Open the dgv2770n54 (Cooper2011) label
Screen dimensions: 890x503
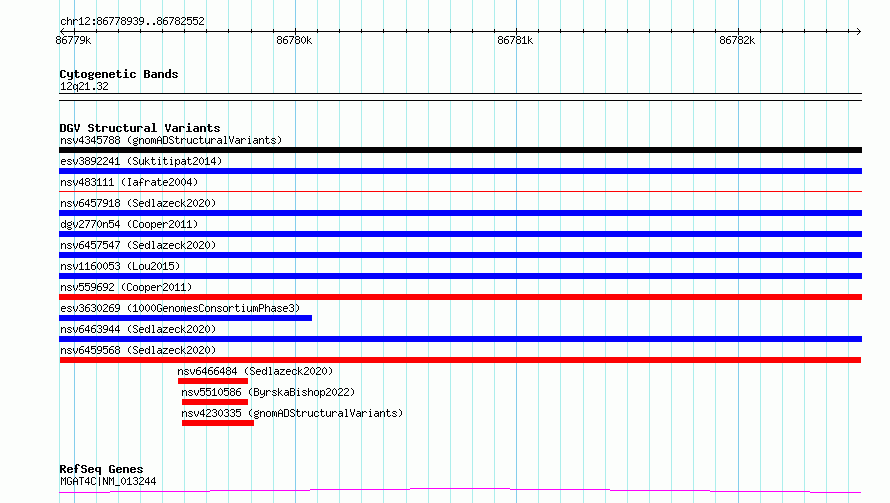pyautogui.click(x=129, y=224)
